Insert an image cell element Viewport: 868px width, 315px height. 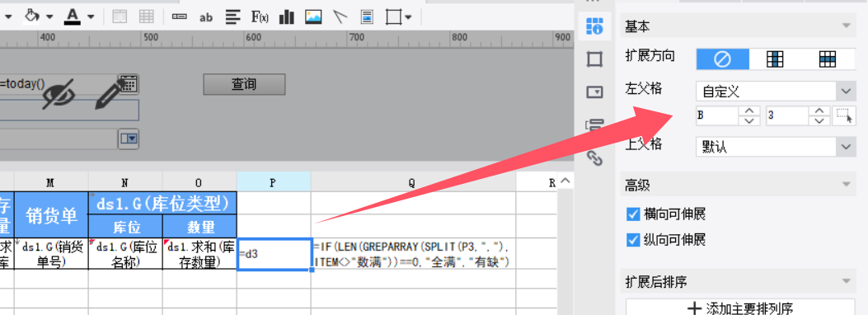click(313, 17)
